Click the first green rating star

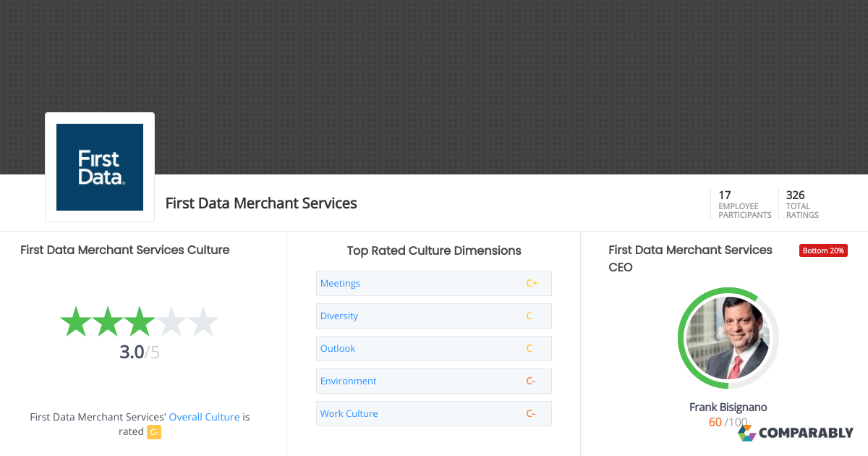point(75,321)
